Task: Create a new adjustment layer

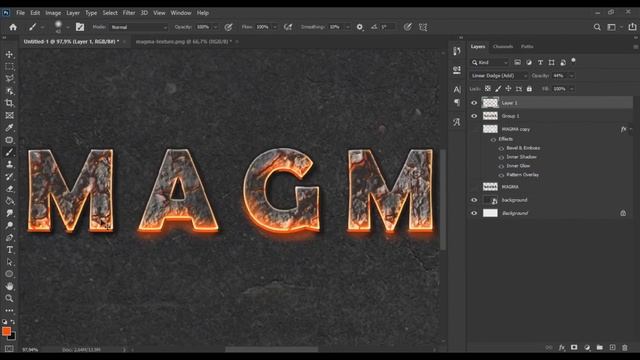Action: [587, 347]
